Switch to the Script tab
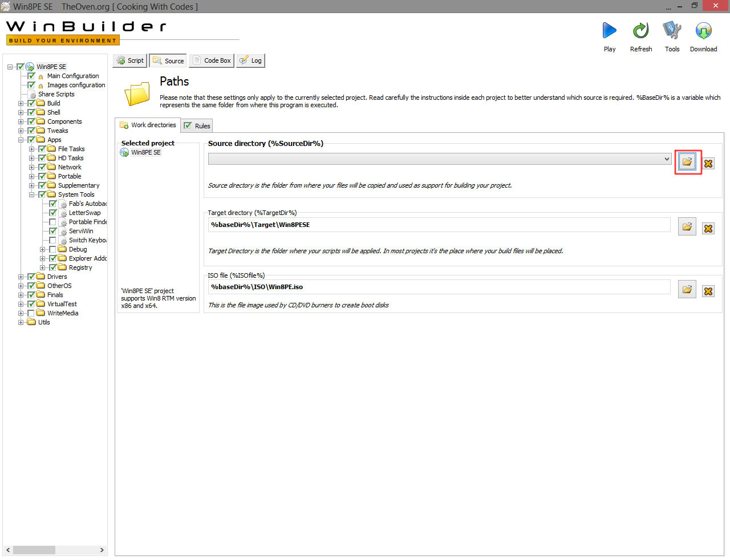This screenshot has width=730, height=560. [130, 60]
